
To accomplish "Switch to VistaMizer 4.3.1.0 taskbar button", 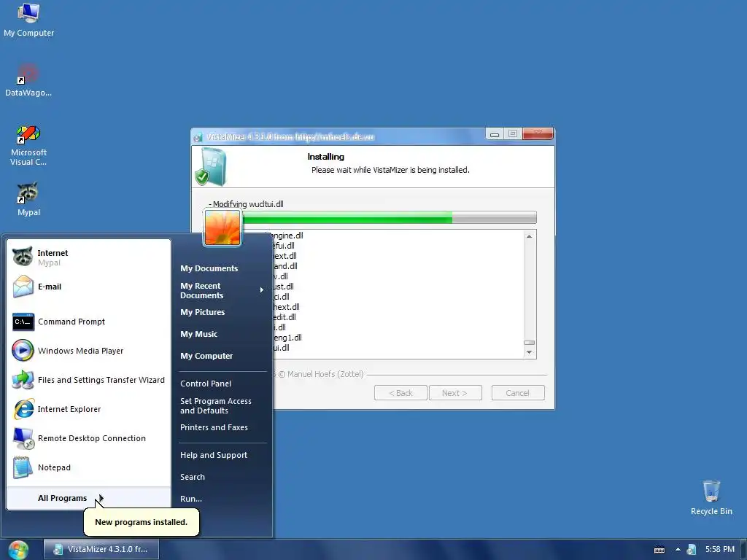I will click(x=101, y=549).
